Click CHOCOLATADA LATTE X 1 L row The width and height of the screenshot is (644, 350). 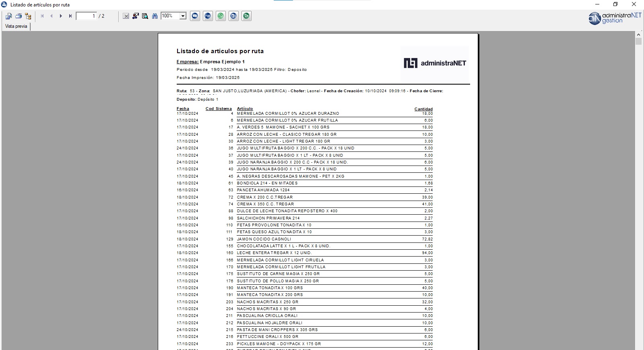coord(305,246)
